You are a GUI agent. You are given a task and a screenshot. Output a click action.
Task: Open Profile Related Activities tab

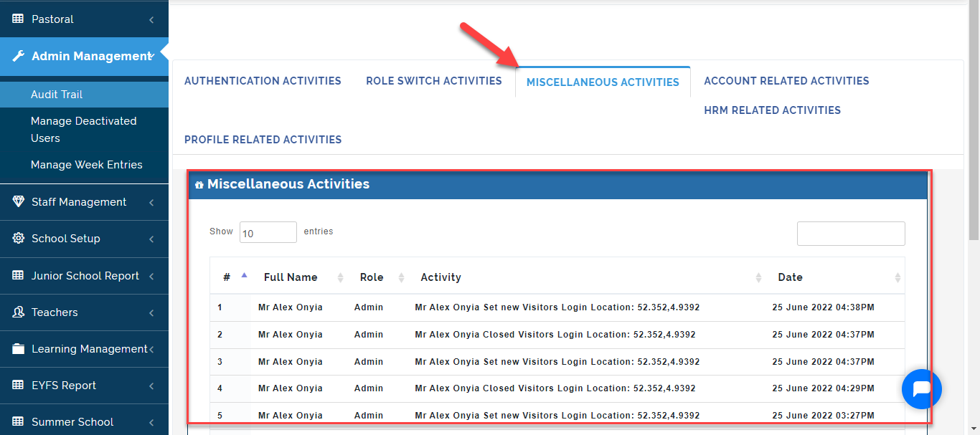coord(263,140)
